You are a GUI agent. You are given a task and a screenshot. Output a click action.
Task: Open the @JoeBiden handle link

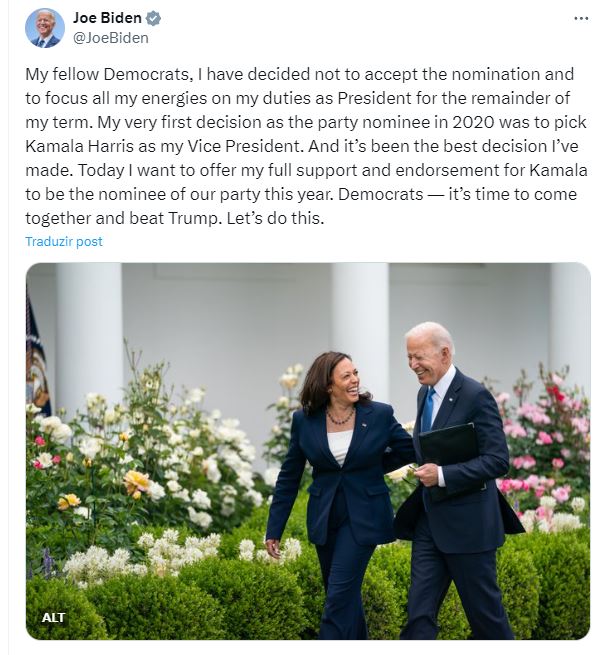click(x=110, y=38)
